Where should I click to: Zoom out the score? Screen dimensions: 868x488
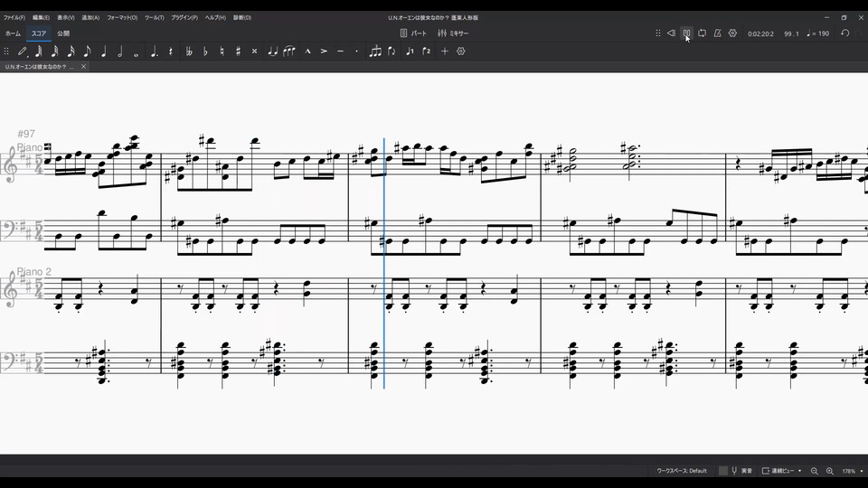point(815,471)
